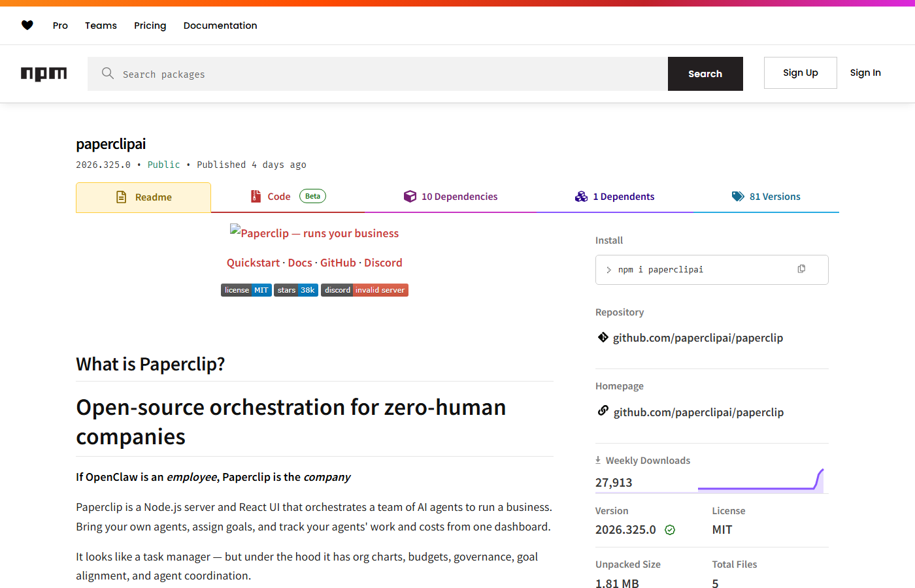The image size is (915, 588).
Task: Click the Sign Up button
Action: click(x=801, y=73)
